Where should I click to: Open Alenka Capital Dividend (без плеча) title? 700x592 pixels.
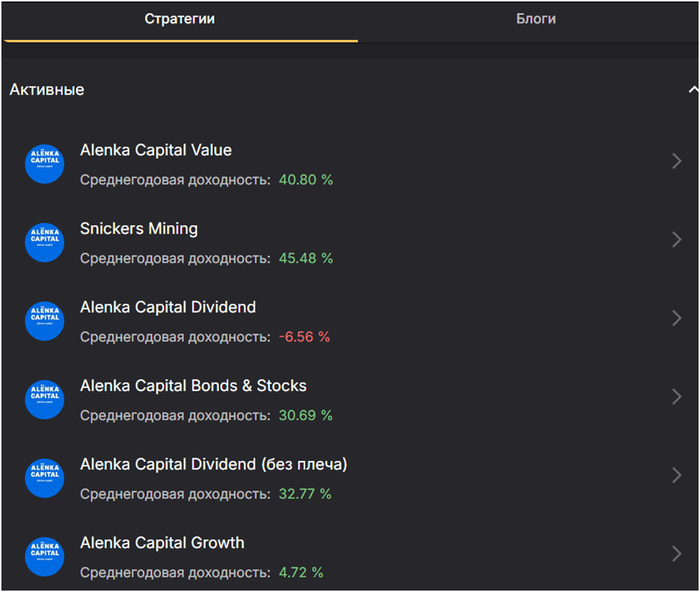[x=213, y=465]
